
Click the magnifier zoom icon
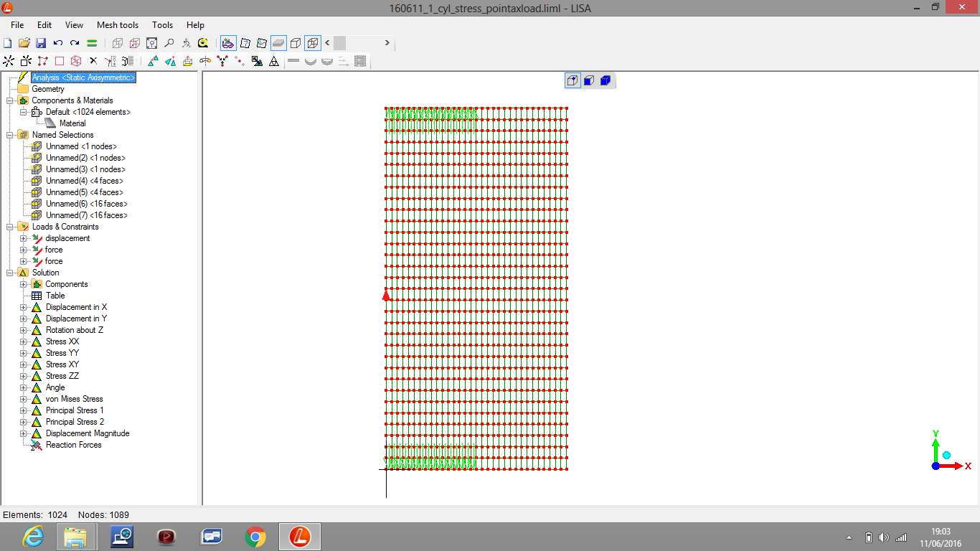pos(169,43)
